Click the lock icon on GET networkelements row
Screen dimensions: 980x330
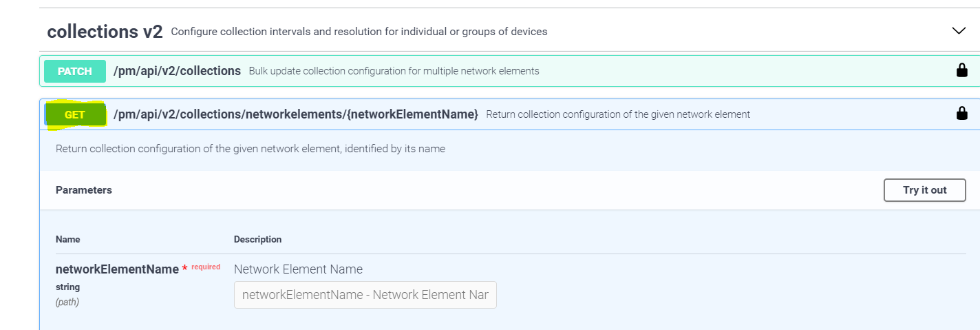point(962,114)
